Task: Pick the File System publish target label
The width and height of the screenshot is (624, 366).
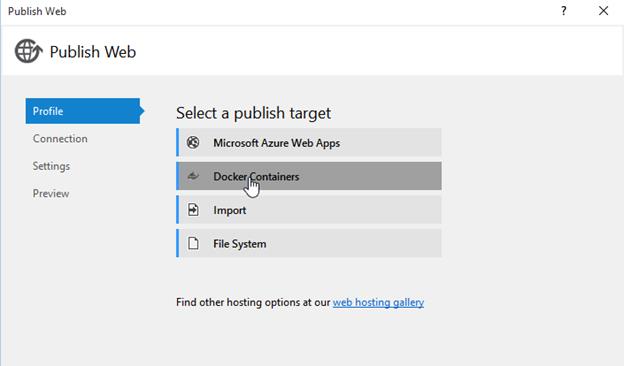Action: [x=240, y=244]
